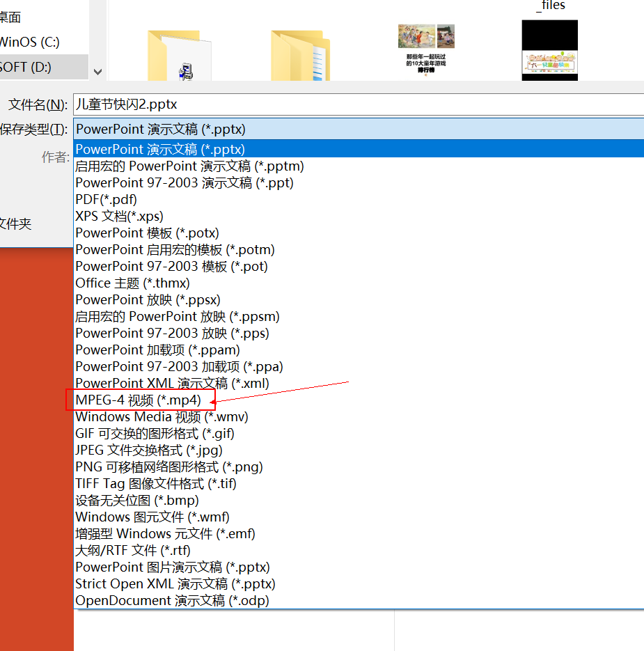
Task: Choose PowerPoint 图片演示文稿 (*.pptx)
Action: point(359,567)
